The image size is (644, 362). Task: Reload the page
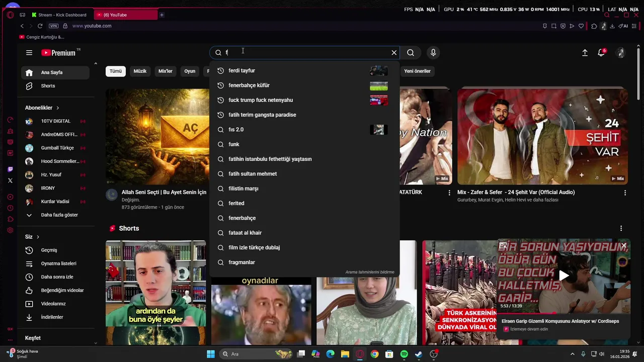pyautogui.click(x=40, y=26)
